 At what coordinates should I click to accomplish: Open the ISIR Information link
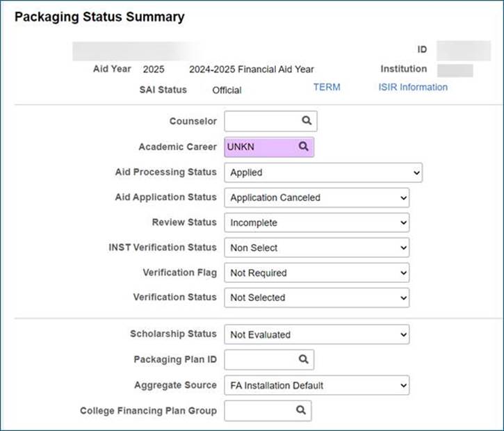pyautogui.click(x=413, y=87)
